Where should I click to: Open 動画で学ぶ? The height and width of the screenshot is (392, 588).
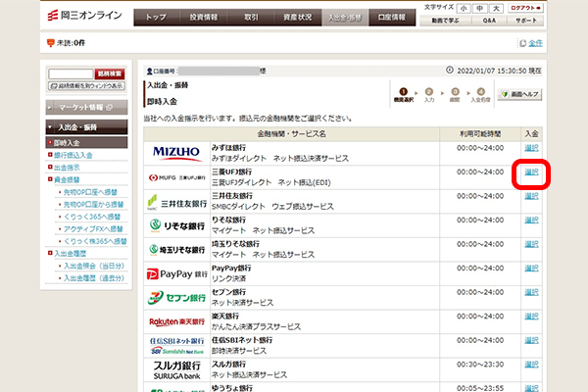[445, 21]
